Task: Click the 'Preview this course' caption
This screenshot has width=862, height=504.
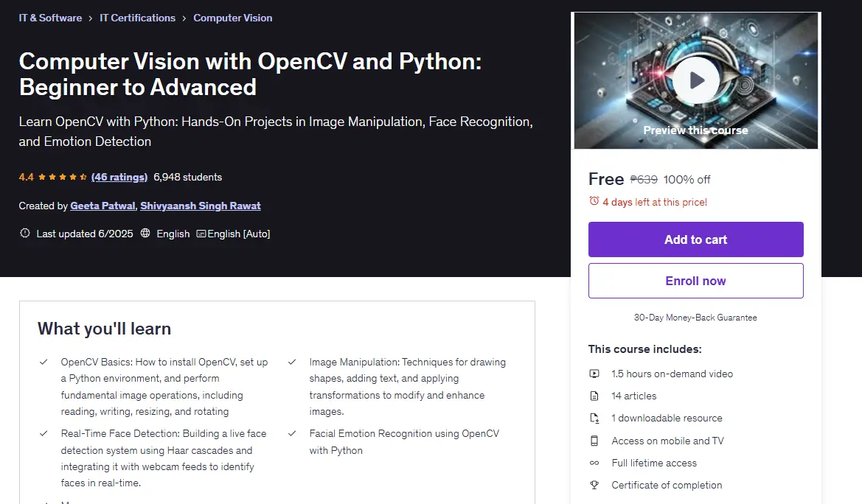Action: point(695,130)
